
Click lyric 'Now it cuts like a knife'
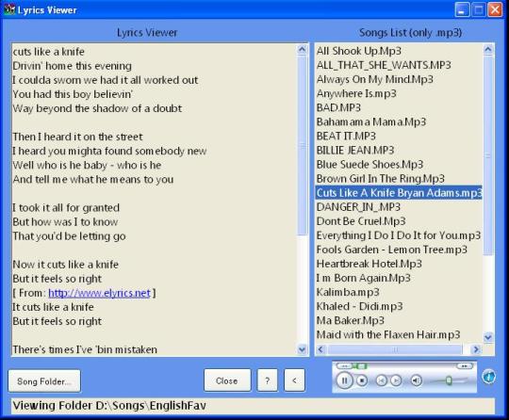[65, 265]
